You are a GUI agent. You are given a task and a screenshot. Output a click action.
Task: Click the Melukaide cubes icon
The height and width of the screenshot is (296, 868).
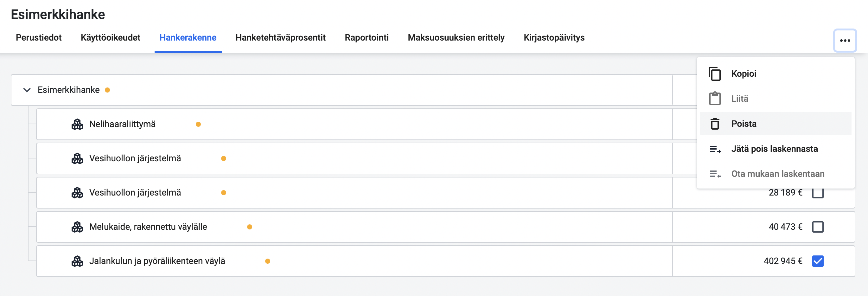click(77, 227)
